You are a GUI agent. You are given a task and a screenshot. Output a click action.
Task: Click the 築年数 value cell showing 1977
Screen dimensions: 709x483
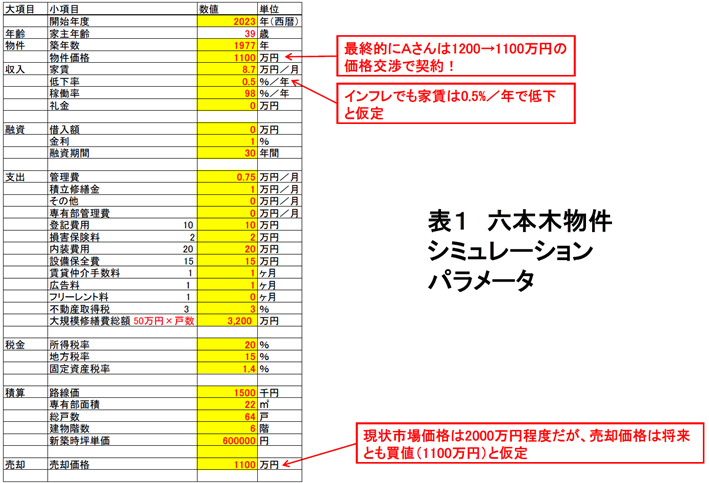[x=228, y=46]
